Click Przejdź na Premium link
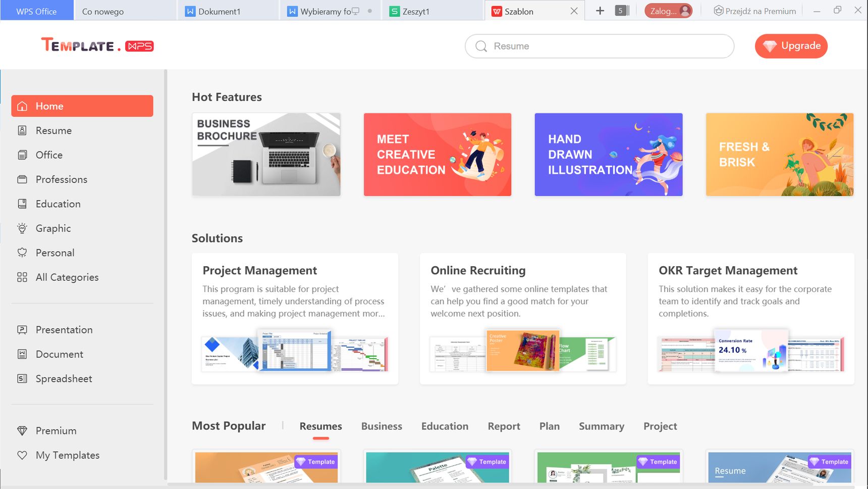The height and width of the screenshot is (489, 868). pyautogui.click(x=755, y=11)
